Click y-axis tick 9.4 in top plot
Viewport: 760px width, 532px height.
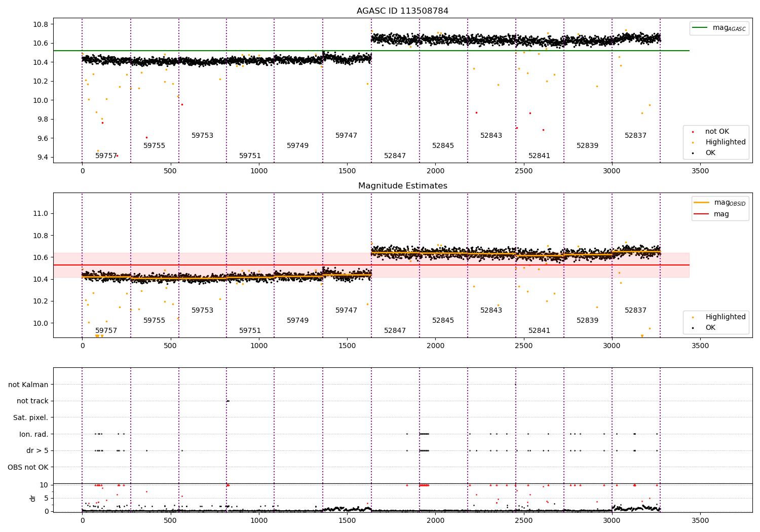pos(42,158)
